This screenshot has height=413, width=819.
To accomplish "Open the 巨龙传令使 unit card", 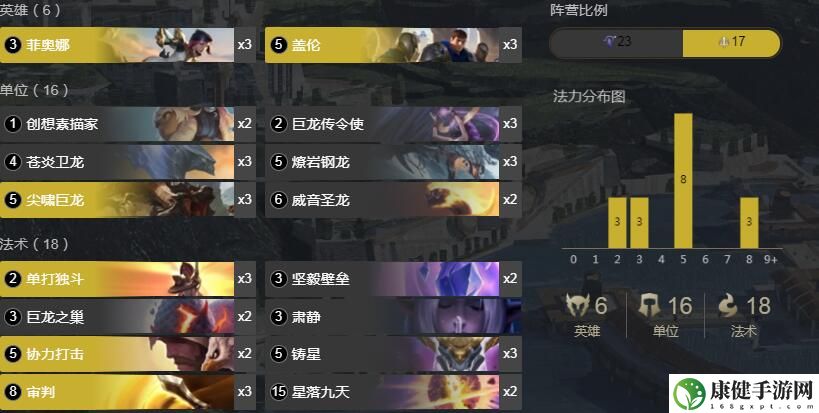I will coord(393,124).
